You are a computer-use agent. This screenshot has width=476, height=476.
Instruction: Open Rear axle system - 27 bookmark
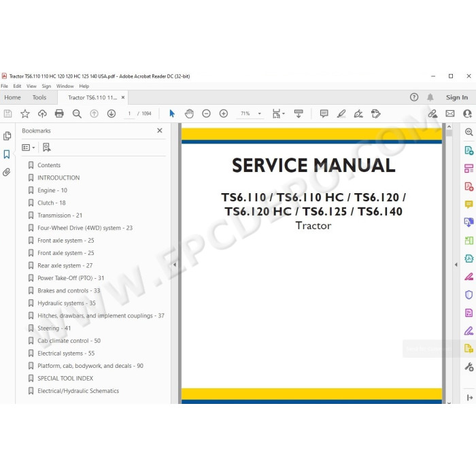pos(65,266)
